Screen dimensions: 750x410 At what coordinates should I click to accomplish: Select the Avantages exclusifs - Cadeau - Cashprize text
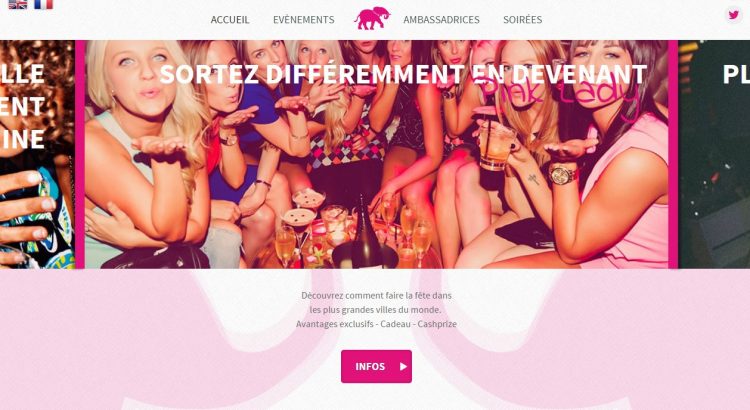click(x=376, y=324)
